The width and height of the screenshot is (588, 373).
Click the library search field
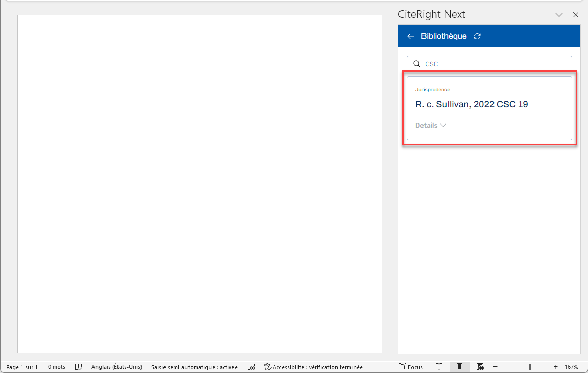489,64
